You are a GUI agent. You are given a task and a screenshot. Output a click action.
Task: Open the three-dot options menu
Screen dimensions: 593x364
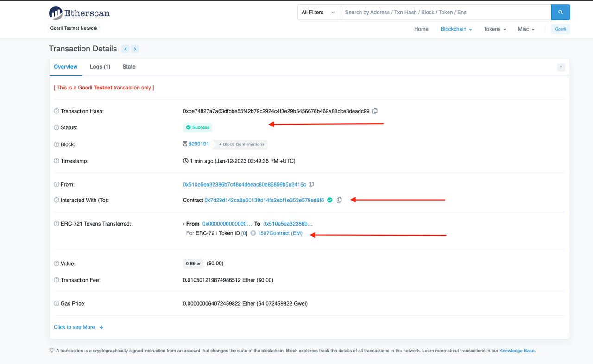[561, 68]
